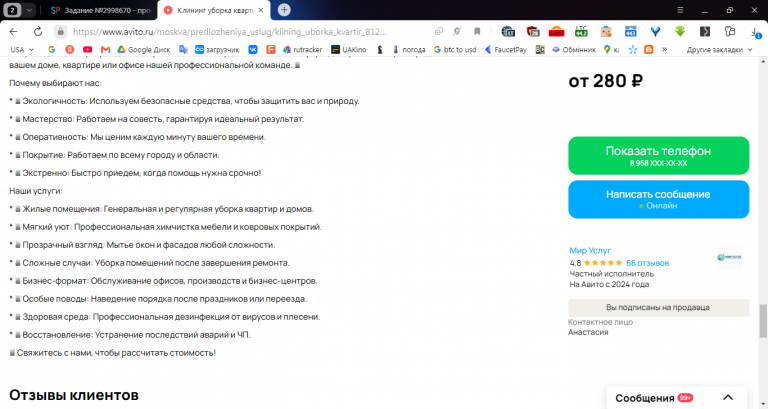
Task: Click the copy-tabs icon in address bar
Action: [439, 31]
